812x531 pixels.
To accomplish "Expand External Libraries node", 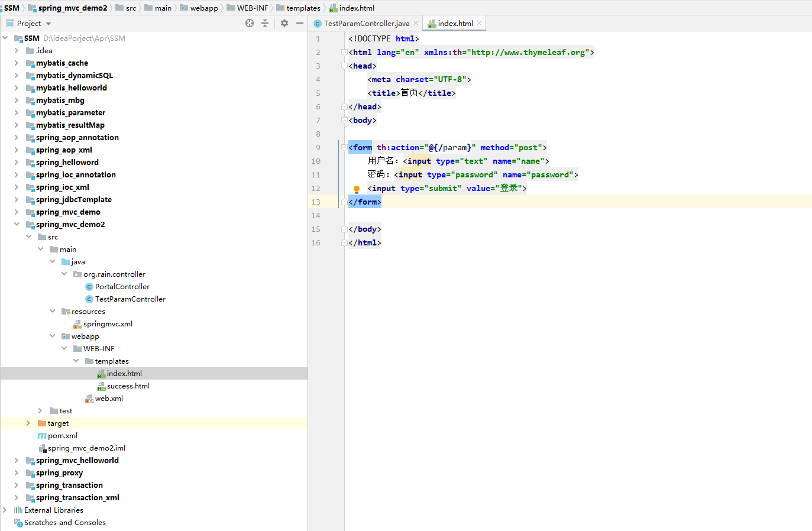I will pyautogui.click(x=5, y=510).
